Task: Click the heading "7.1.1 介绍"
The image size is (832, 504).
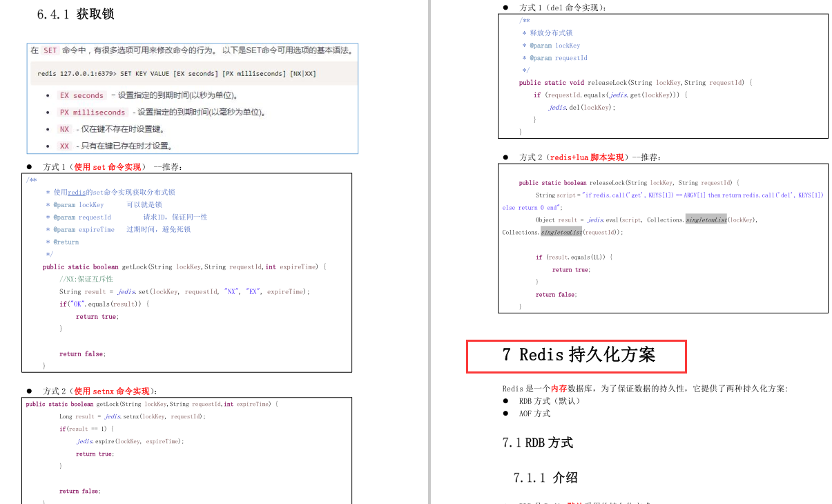Action: (x=545, y=478)
